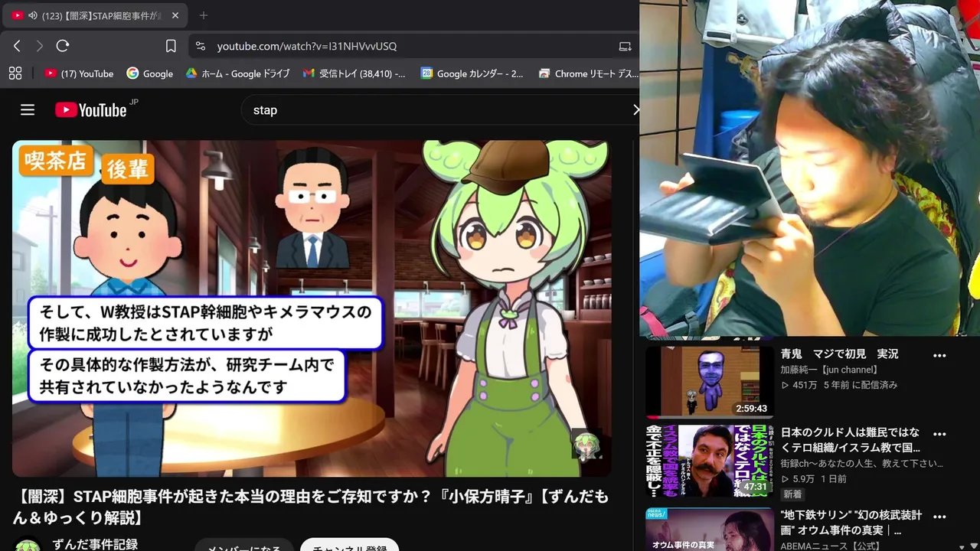
Task: Open the Google bookmark
Action: pyautogui.click(x=150, y=73)
